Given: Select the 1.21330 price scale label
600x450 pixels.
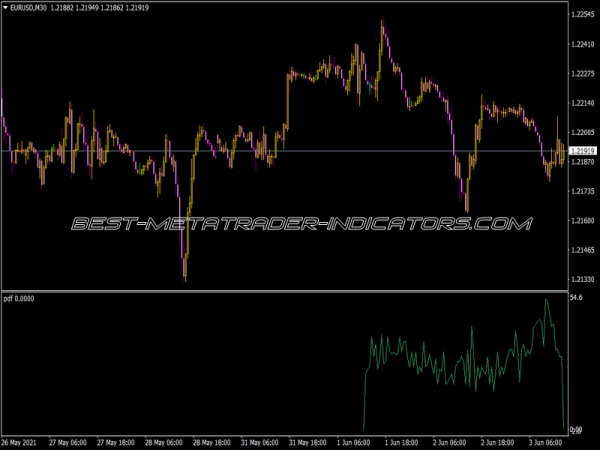Looking at the screenshot, I should (x=582, y=279).
